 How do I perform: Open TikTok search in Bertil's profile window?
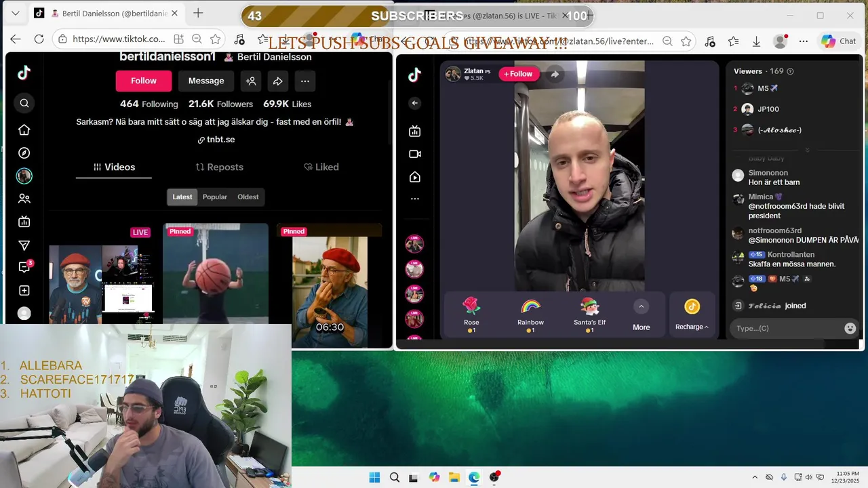24,103
